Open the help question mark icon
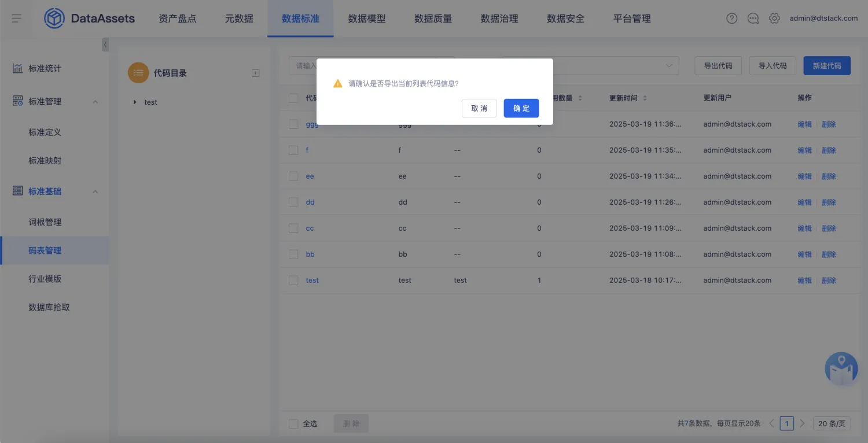The height and width of the screenshot is (443, 868). 732,19
